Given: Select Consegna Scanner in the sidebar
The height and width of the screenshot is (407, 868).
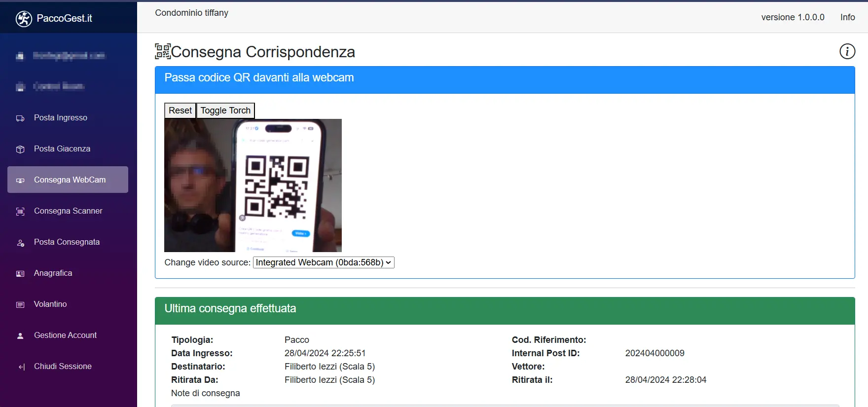Looking at the screenshot, I should point(68,211).
